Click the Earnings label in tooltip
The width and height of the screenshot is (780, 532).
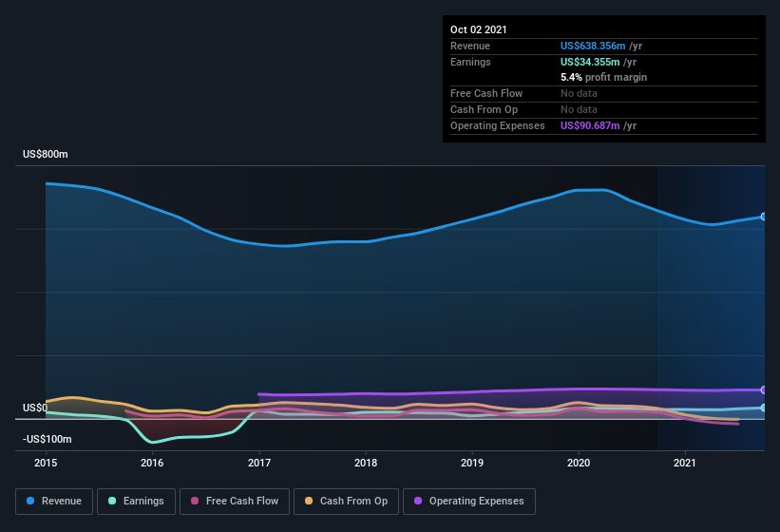[x=470, y=62]
